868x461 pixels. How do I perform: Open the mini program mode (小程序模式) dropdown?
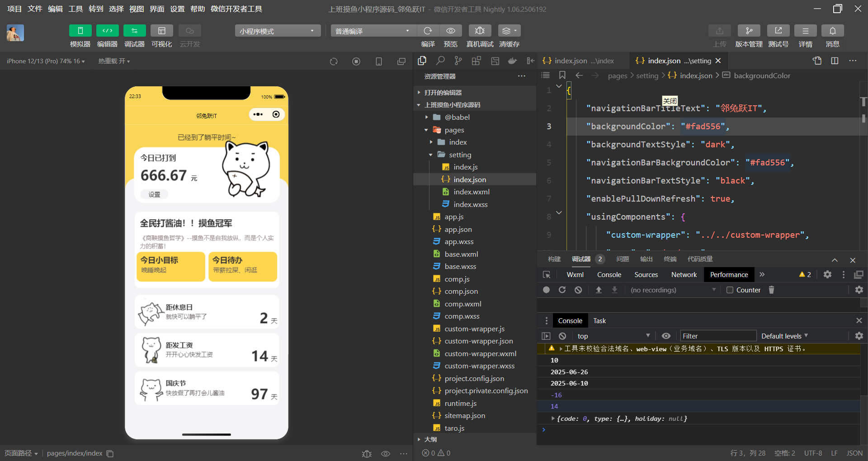point(277,31)
